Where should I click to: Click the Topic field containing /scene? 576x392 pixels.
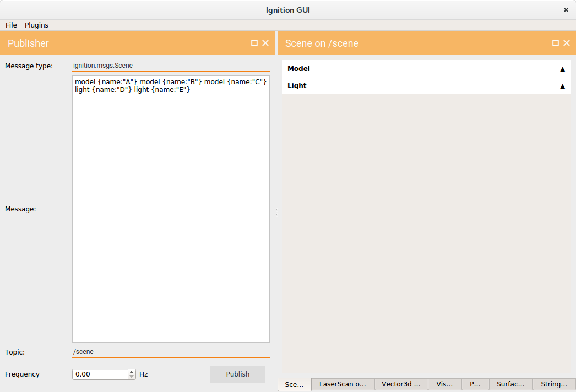171,351
